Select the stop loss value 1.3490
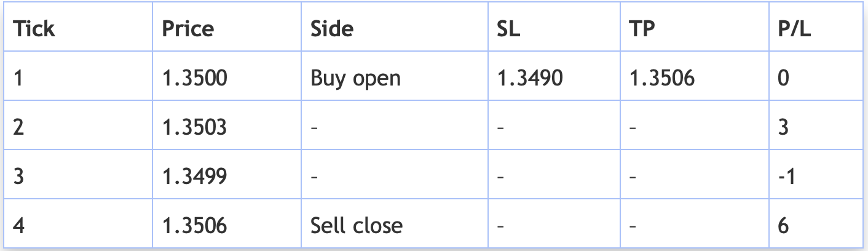 coord(529,78)
